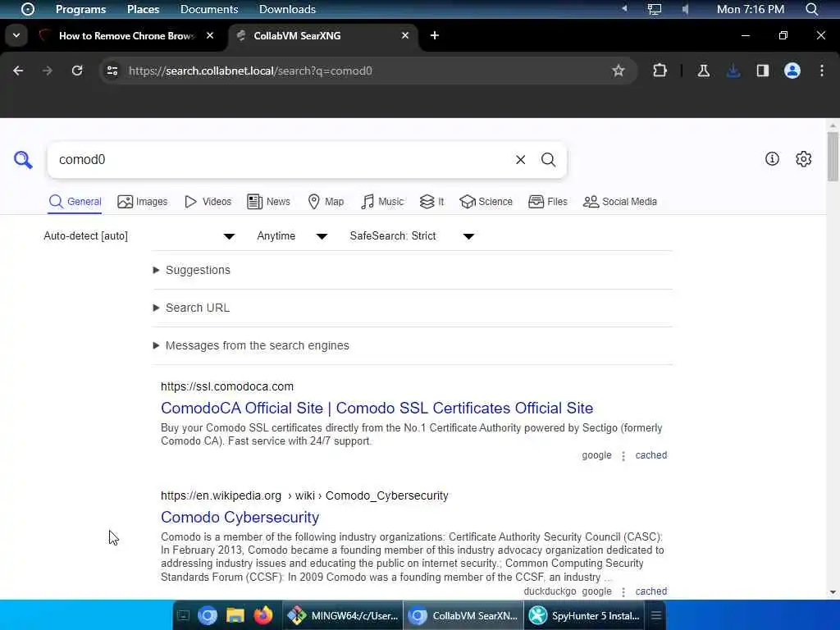Click the browser forward arrow
The width and height of the screenshot is (840, 630).
tap(48, 71)
